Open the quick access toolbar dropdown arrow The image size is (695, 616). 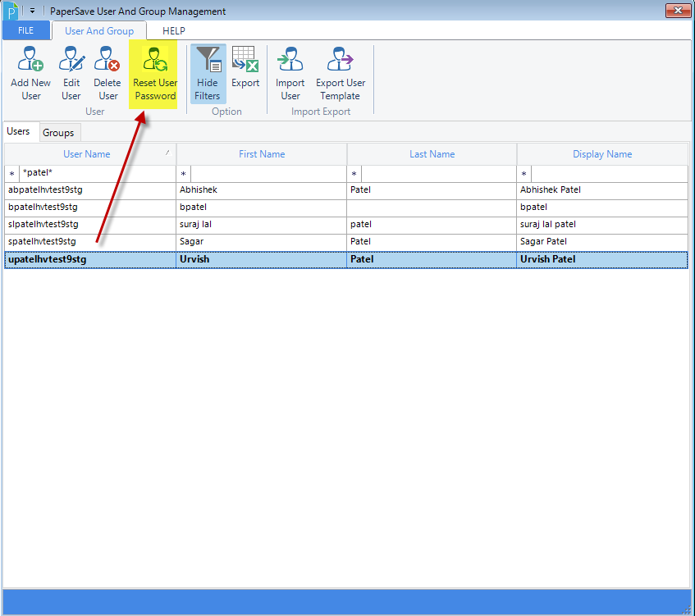pos(32,11)
